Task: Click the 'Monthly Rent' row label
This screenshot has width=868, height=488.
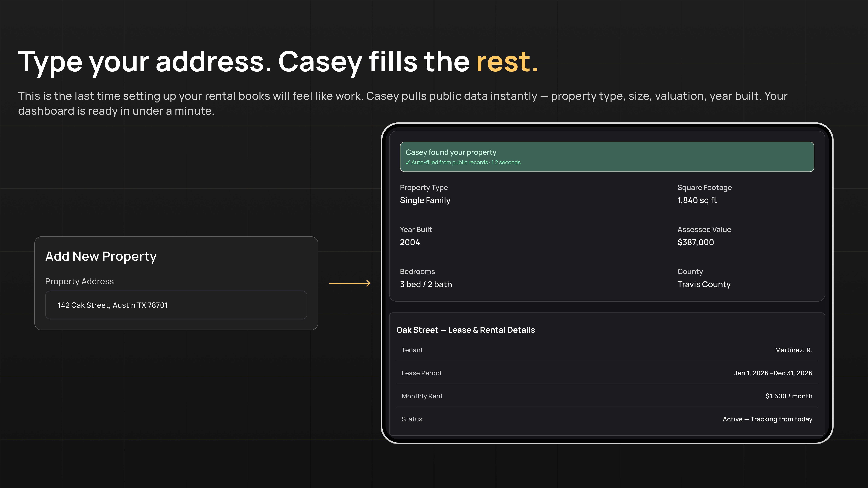Action: pyautogui.click(x=422, y=396)
